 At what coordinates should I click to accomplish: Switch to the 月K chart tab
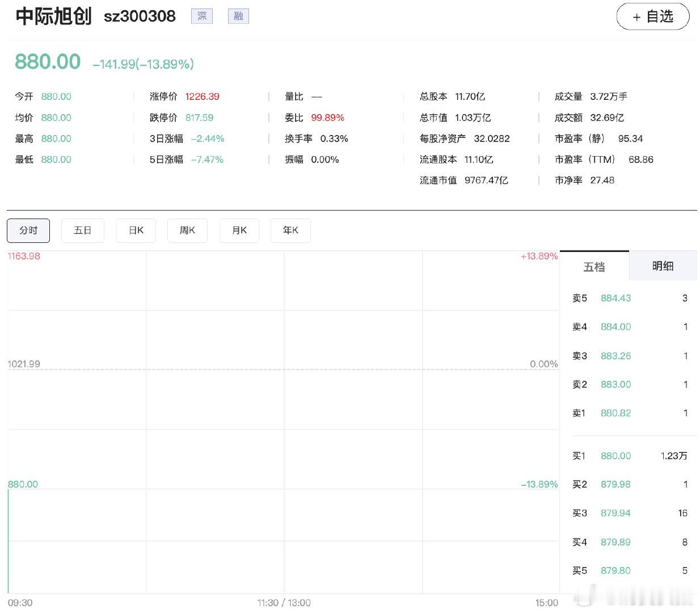click(x=239, y=230)
